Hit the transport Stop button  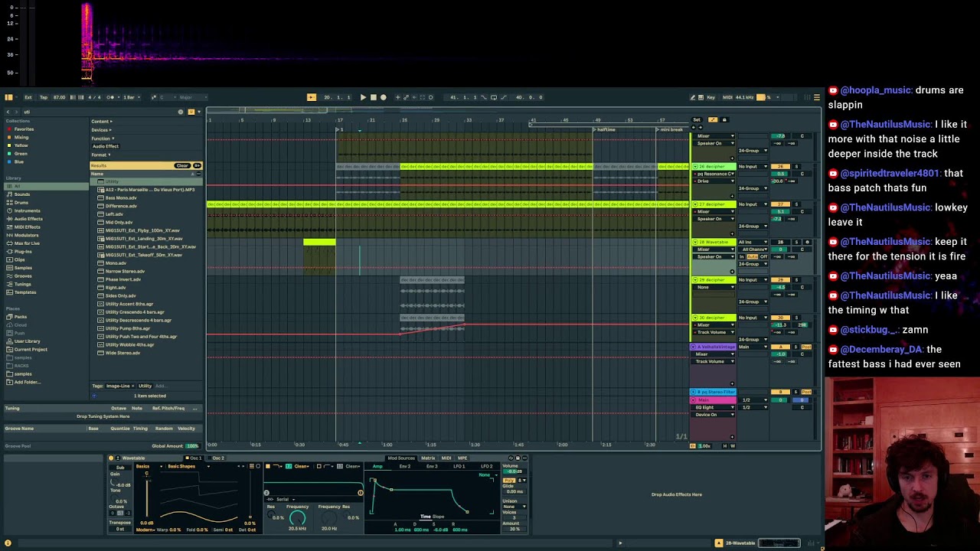373,97
